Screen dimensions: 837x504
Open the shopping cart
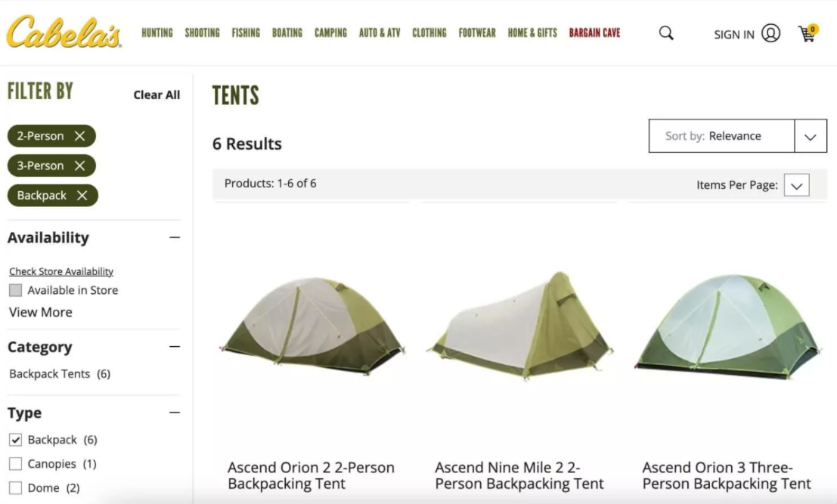pos(808,33)
